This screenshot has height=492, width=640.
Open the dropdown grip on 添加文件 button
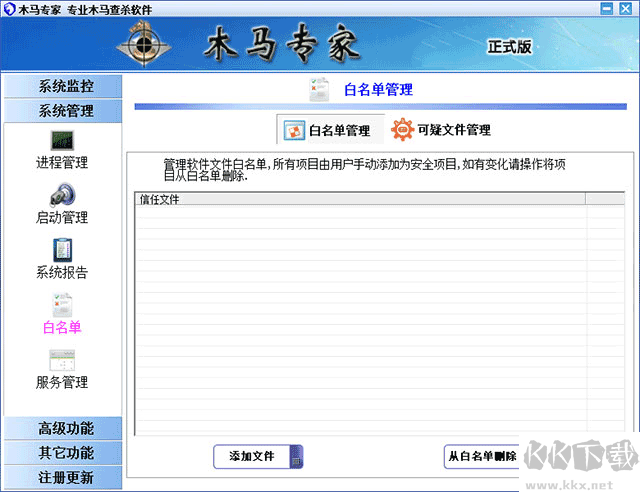pos(295,457)
